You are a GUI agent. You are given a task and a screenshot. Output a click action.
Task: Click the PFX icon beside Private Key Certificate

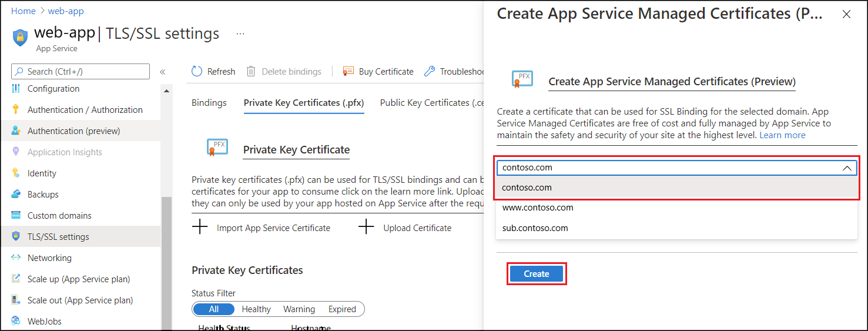217,148
